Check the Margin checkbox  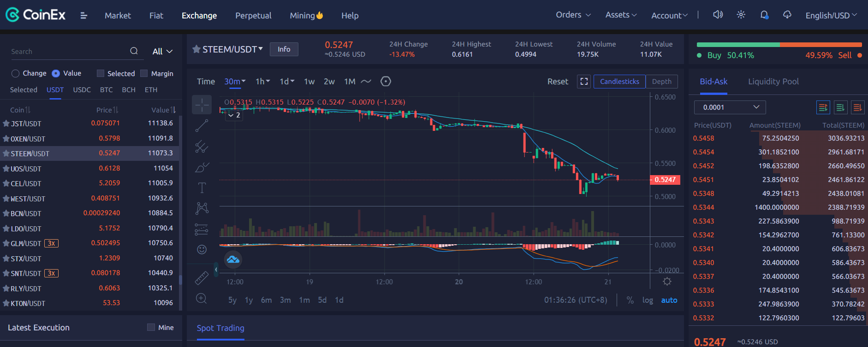[x=144, y=73]
